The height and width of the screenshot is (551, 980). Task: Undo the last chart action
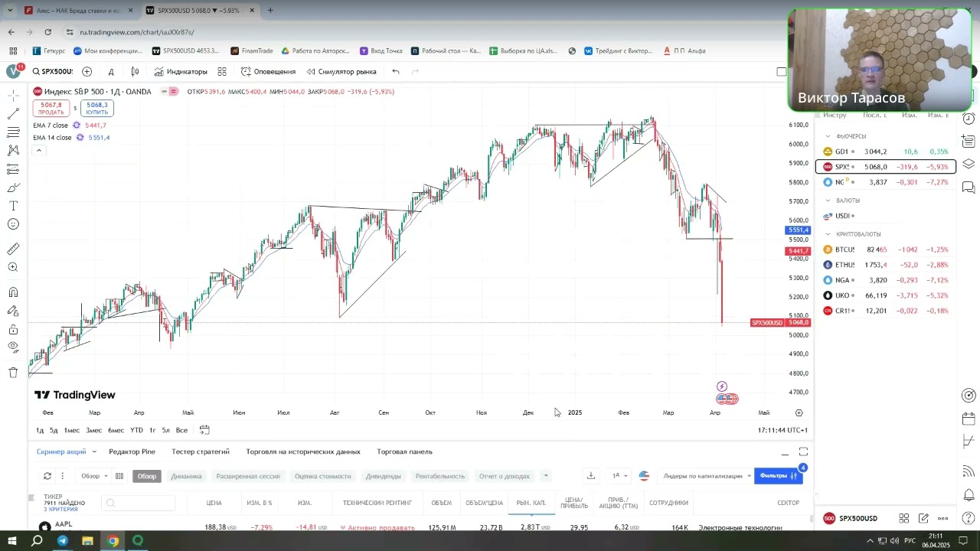pyautogui.click(x=396, y=71)
